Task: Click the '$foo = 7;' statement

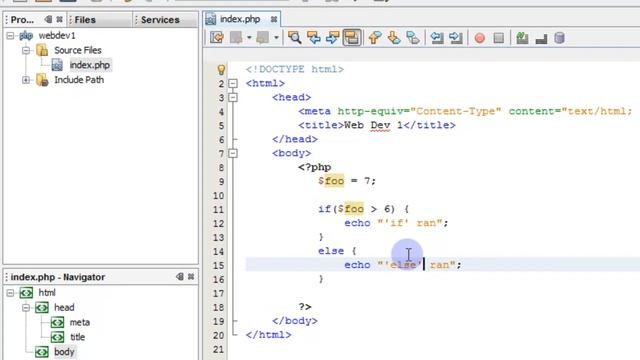Action: (x=347, y=181)
